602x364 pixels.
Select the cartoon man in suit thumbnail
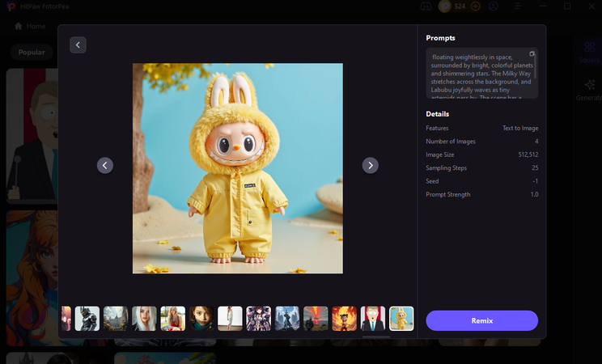point(373,319)
